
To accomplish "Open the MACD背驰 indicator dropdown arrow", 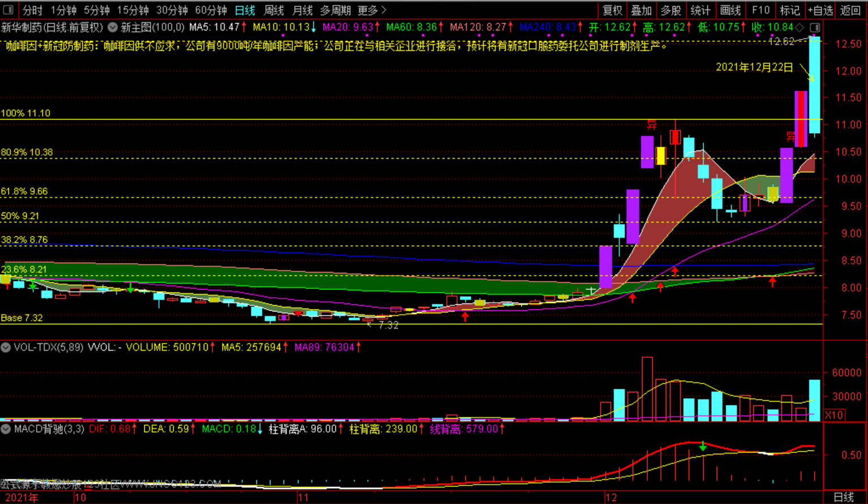I will 6,429.
